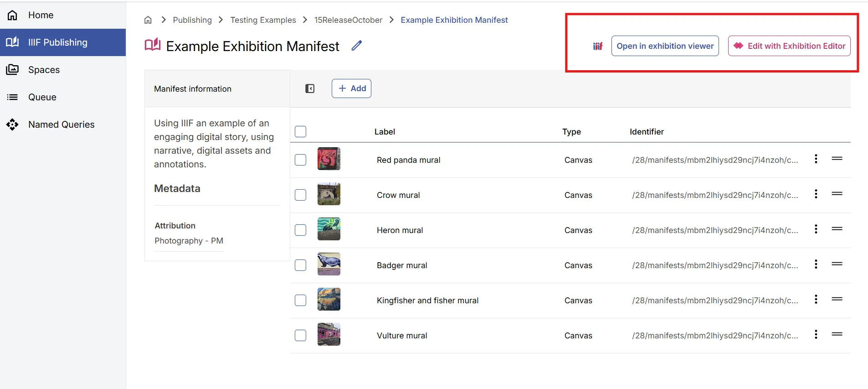Click the breadcrumb home icon
The width and height of the screenshot is (868, 389).
(148, 20)
